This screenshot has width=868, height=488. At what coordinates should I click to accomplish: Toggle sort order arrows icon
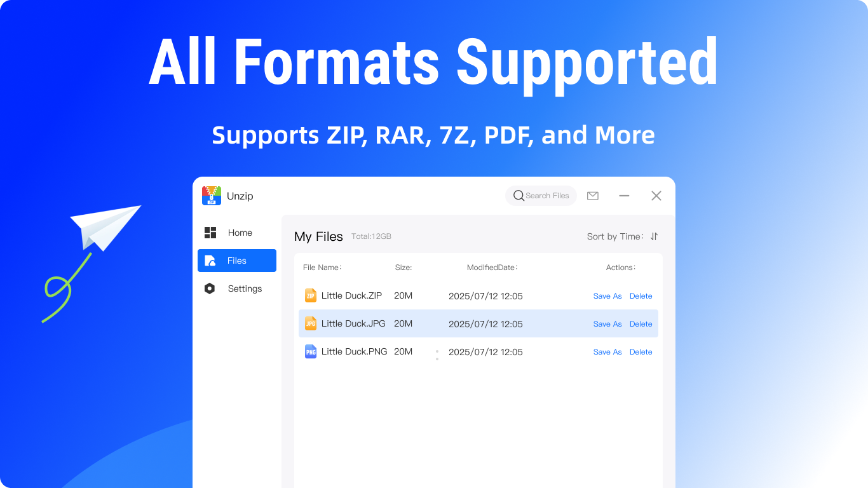tap(654, 236)
